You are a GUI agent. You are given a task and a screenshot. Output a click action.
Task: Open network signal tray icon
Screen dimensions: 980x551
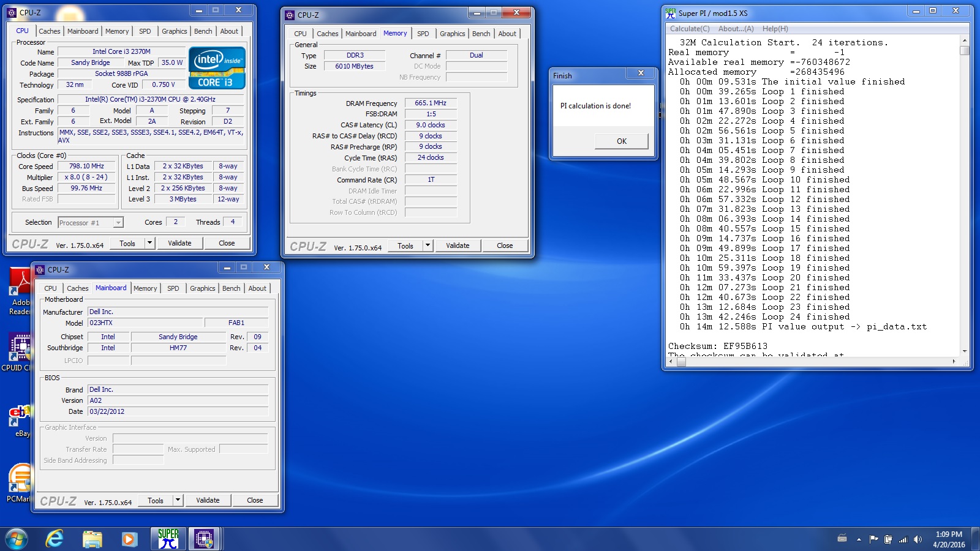coord(903,539)
